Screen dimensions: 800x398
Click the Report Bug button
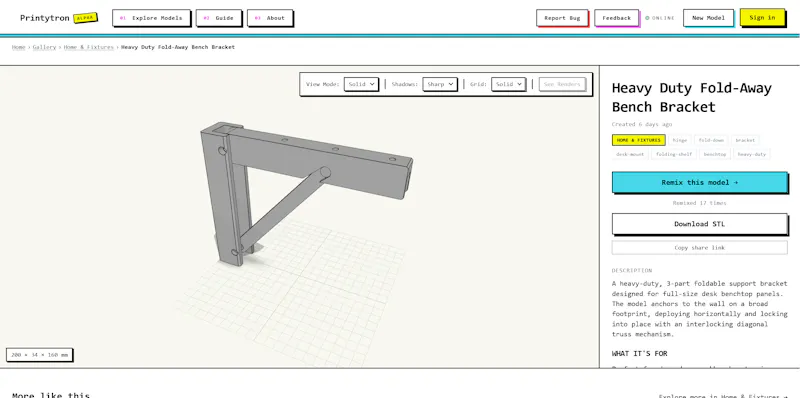(x=562, y=18)
